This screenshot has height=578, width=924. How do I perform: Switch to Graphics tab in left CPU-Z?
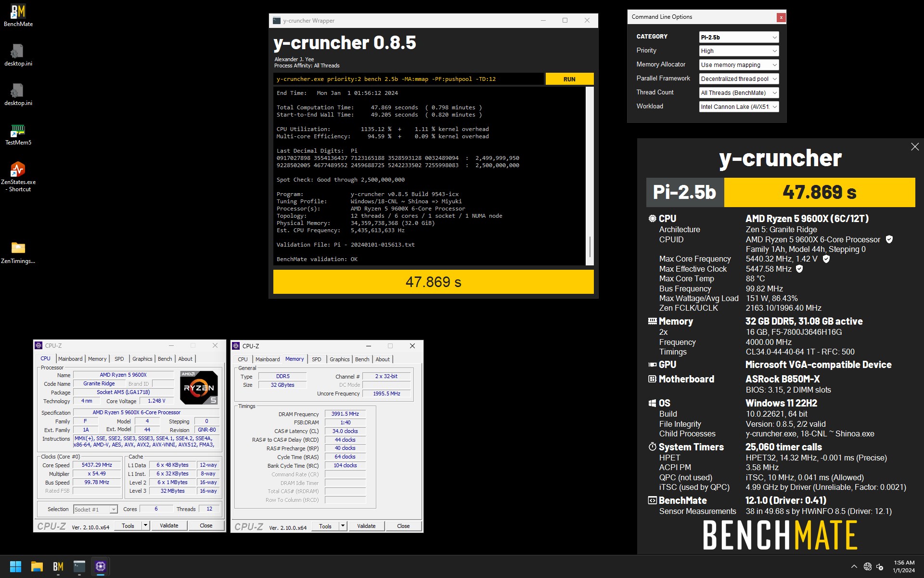(142, 359)
